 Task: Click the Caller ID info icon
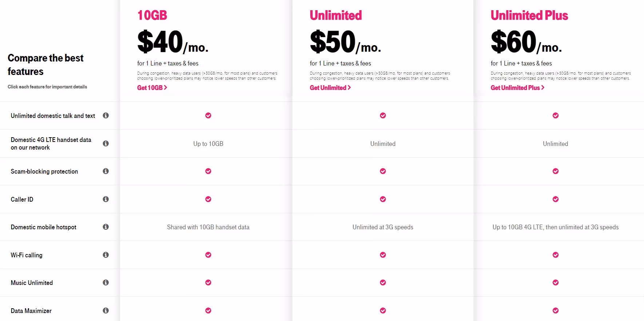tap(106, 199)
